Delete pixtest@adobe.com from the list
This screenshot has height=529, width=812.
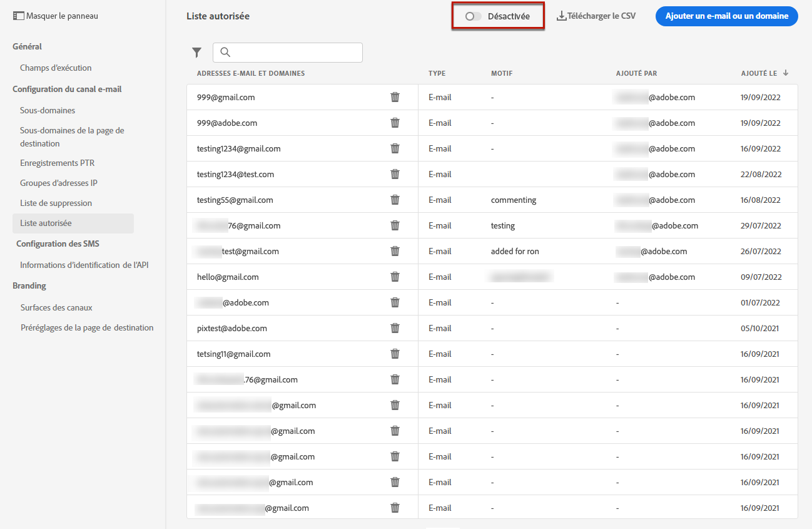(x=395, y=328)
